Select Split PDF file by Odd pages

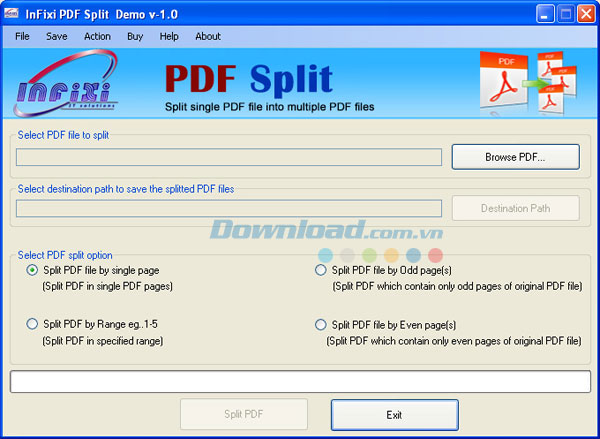pyautogui.click(x=321, y=270)
